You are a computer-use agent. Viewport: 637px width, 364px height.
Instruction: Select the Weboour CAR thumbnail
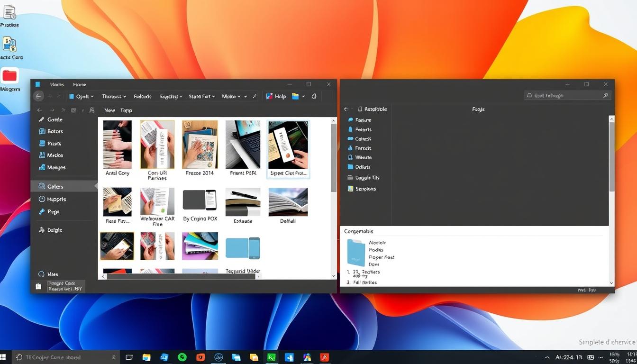pos(157,201)
